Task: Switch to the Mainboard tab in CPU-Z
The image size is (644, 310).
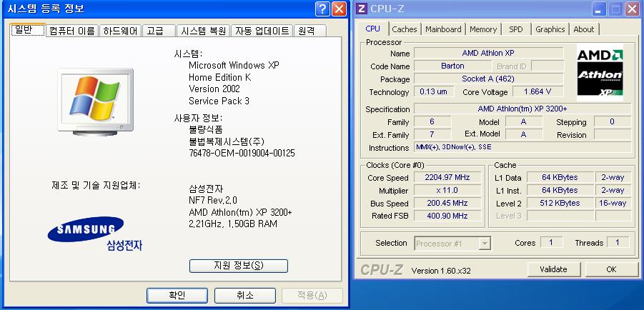Action: coord(443,29)
